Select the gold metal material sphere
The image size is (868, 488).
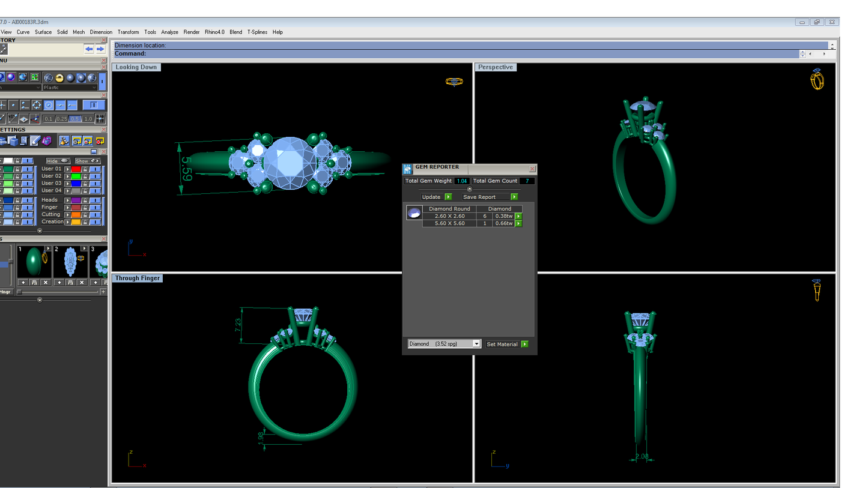[59, 77]
